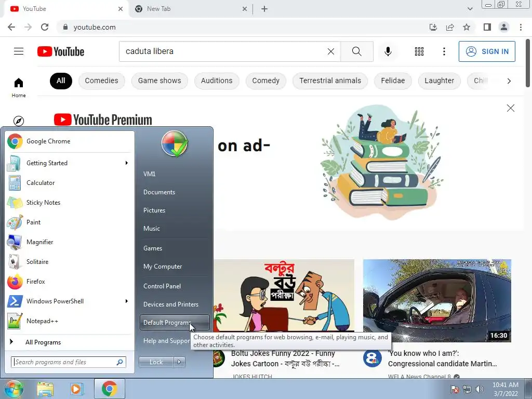532x399 pixels.
Task: Click the share page icon in address bar
Action: click(x=450, y=27)
